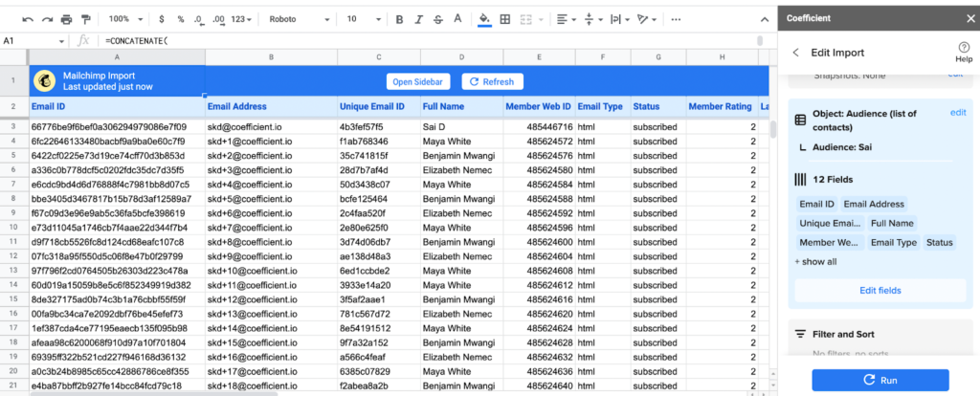Click the Redo icon in toolbar
980x396 pixels.
[x=47, y=19]
